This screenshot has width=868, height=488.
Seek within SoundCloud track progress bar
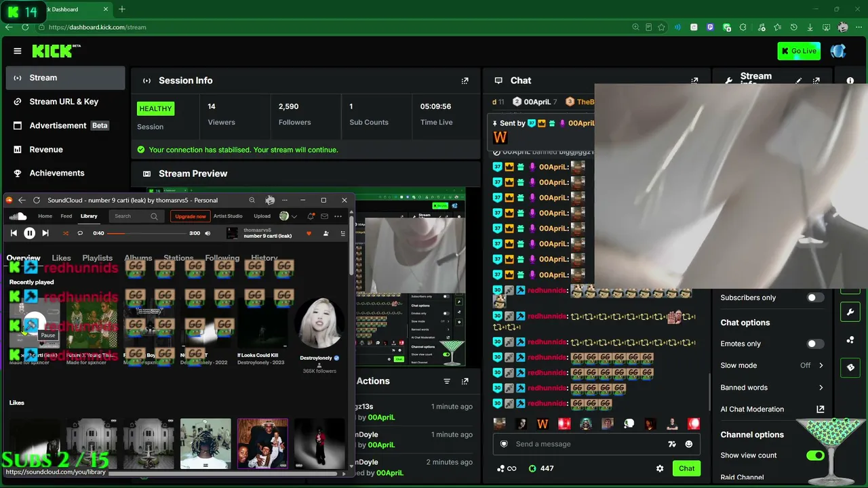(146, 233)
